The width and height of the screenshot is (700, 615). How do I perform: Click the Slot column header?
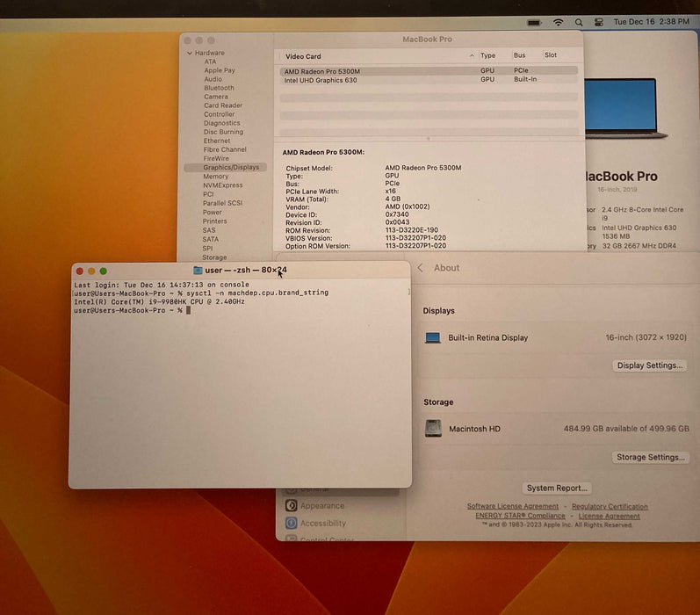(x=551, y=55)
